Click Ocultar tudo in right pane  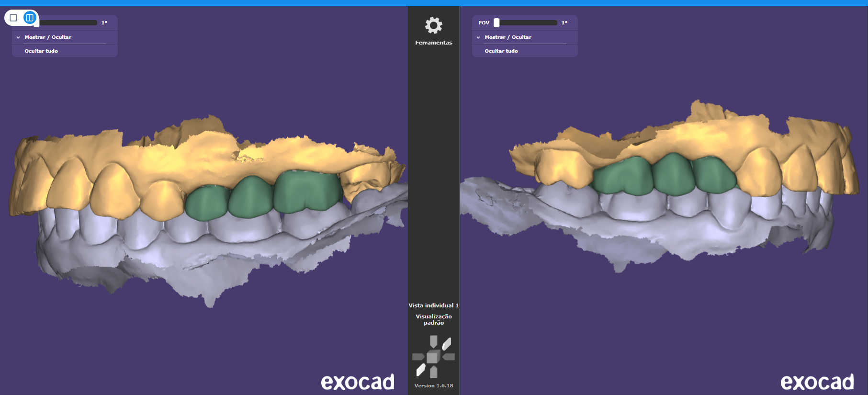[x=501, y=51]
